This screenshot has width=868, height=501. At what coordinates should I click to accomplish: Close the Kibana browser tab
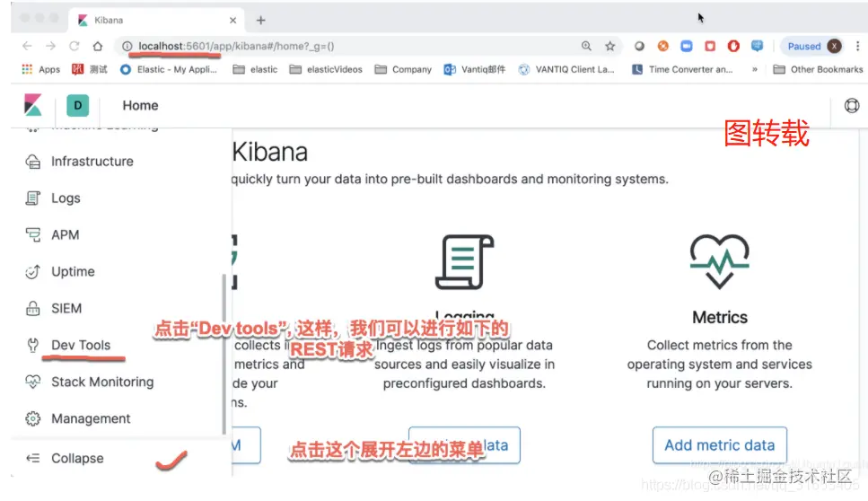point(232,21)
